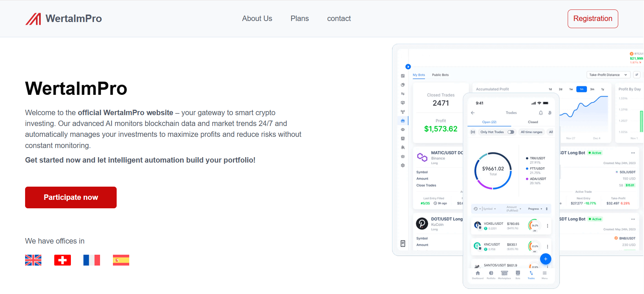Image resolution: width=644 pixels, height=294 pixels.
Task: Click the United Kingdom flag icon
Action: point(33,260)
